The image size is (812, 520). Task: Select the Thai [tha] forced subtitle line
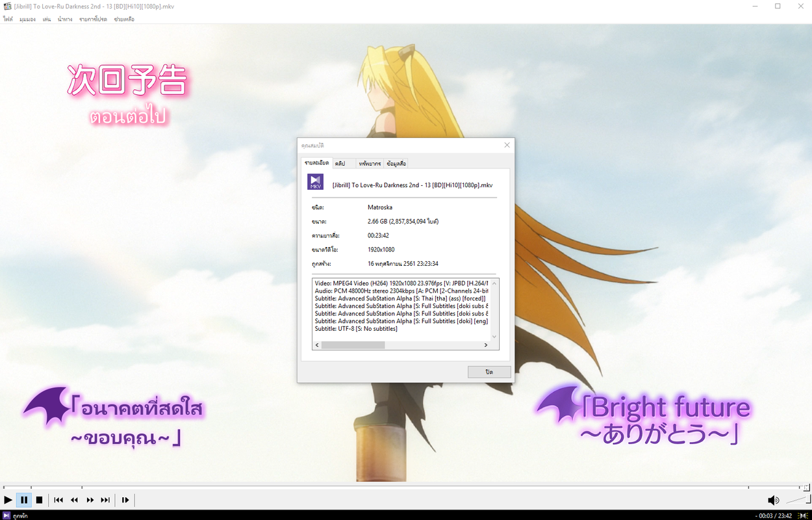click(401, 298)
